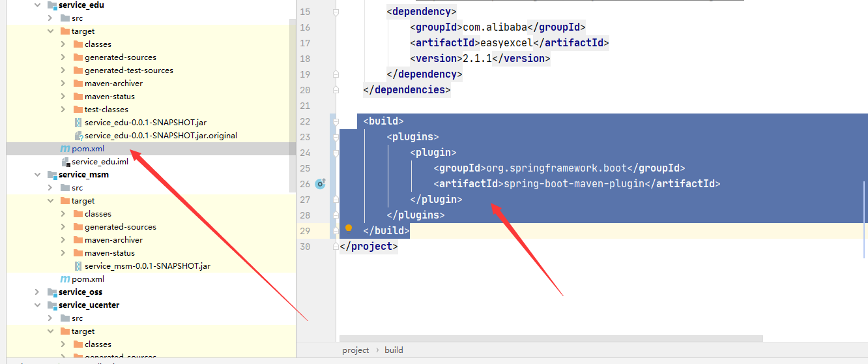The image size is (868, 364).
Task: Click version value '2.1.1'
Action: (477, 59)
